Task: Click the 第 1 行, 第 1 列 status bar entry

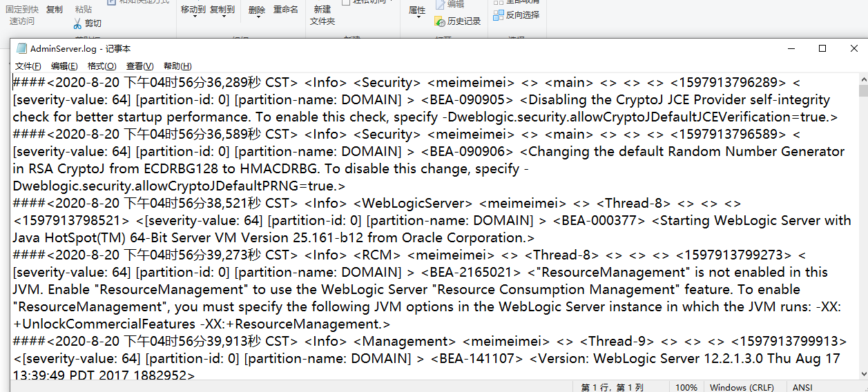Action: (613, 387)
